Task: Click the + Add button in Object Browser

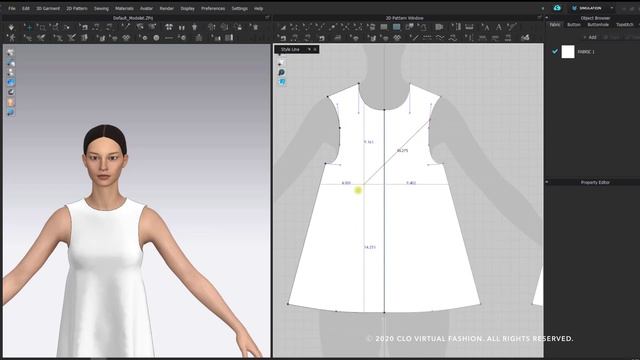Action: [x=590, y=37]
